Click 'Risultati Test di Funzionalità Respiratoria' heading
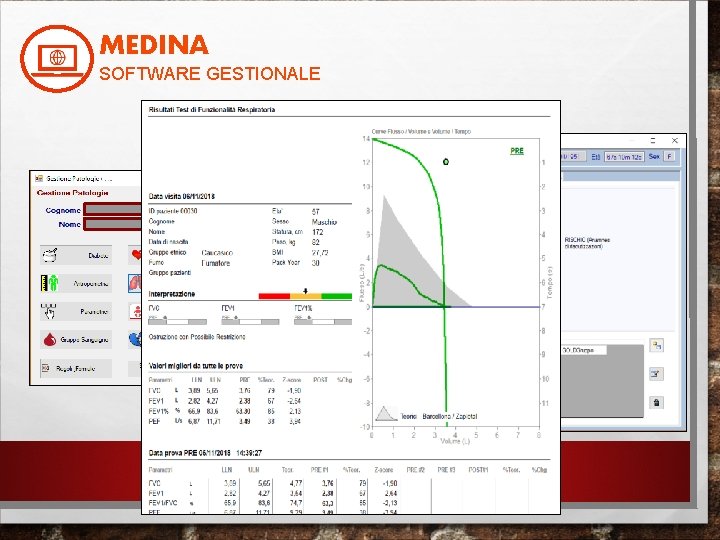The height and width of the screenshot is (540, 720). coord(212,110)
